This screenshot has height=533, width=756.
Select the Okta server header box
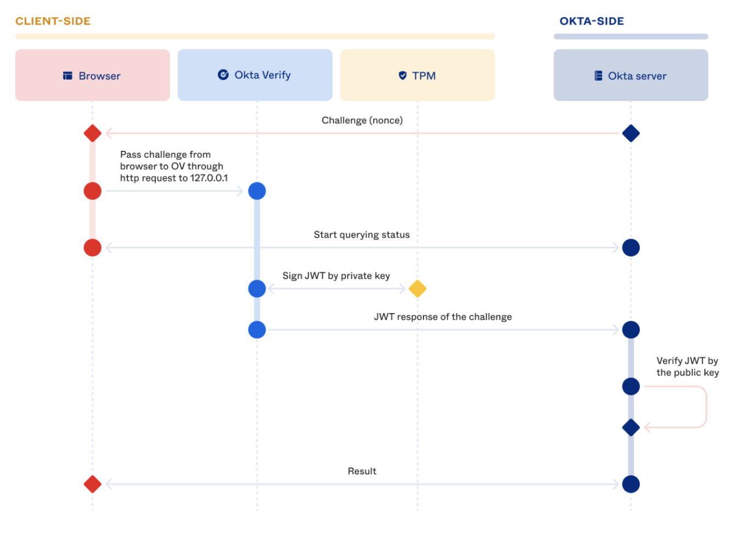pyautogui.click(x=630, y=75)
